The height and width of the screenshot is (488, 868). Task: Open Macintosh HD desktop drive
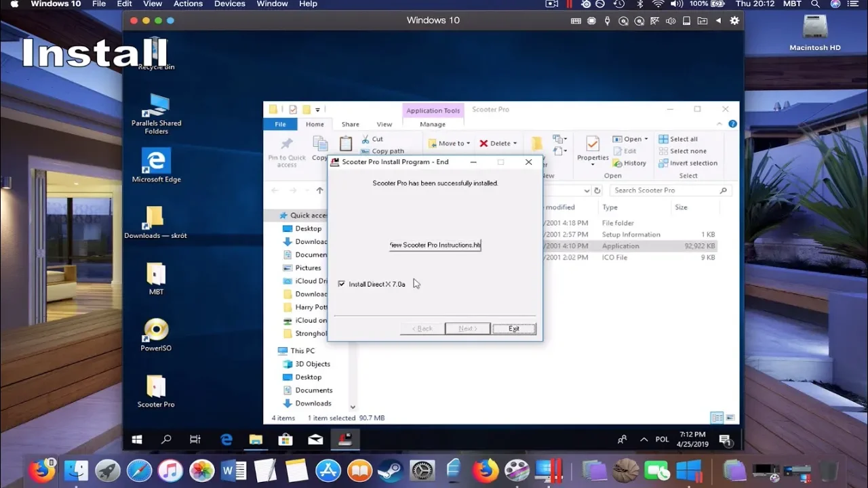coord(815,33)
